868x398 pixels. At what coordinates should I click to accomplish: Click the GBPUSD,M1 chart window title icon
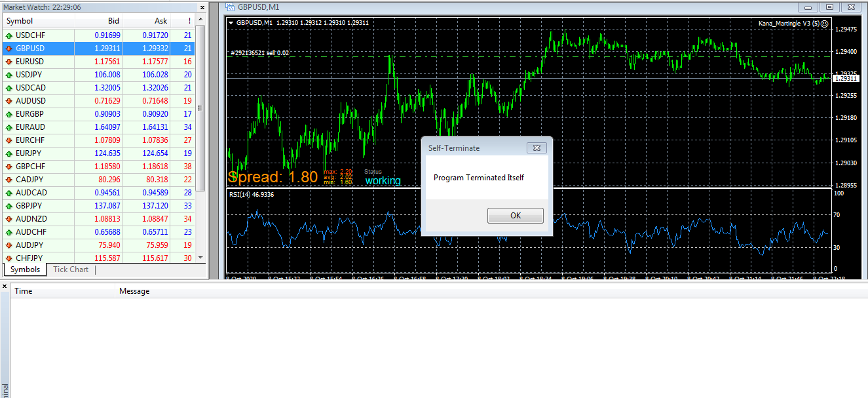click(x=230, y=7)
